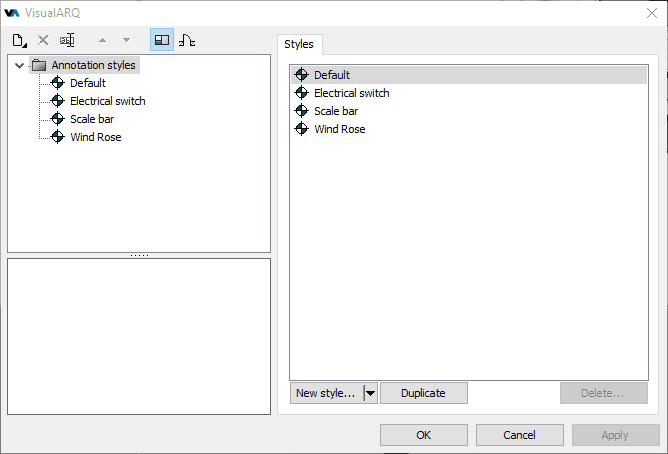Image resolution: width=668 pixels, height=454 pixels.
Task: Collapse the Annotation styles tree node
Action: [x=19, y=66]
